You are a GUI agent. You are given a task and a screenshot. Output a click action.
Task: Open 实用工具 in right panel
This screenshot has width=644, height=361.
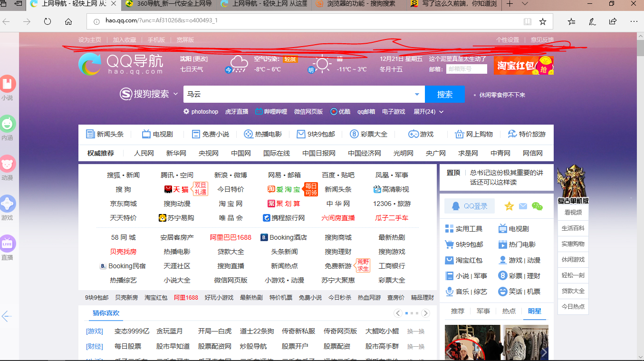pos(463,229)
